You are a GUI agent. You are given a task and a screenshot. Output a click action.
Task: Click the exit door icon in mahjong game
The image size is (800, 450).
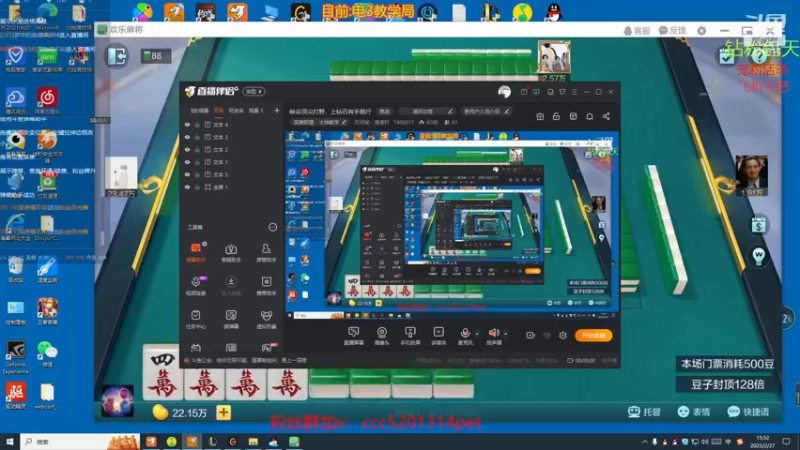click(x=117, y=56)
